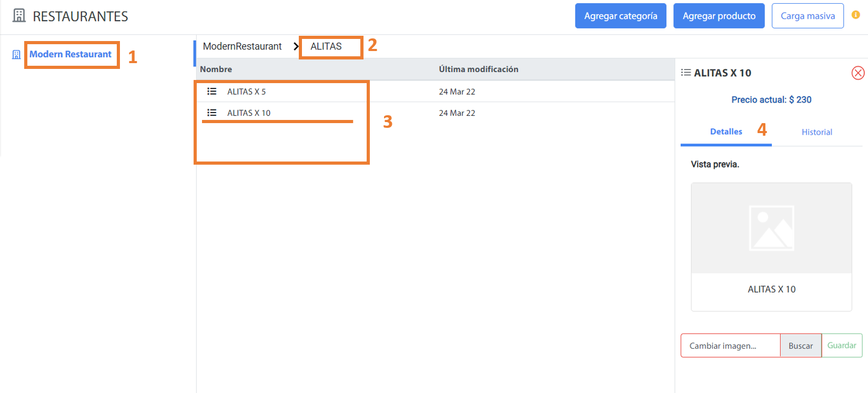Go to ModernRestaurant in the breadcrumb
868x393 pixels.
242,46
